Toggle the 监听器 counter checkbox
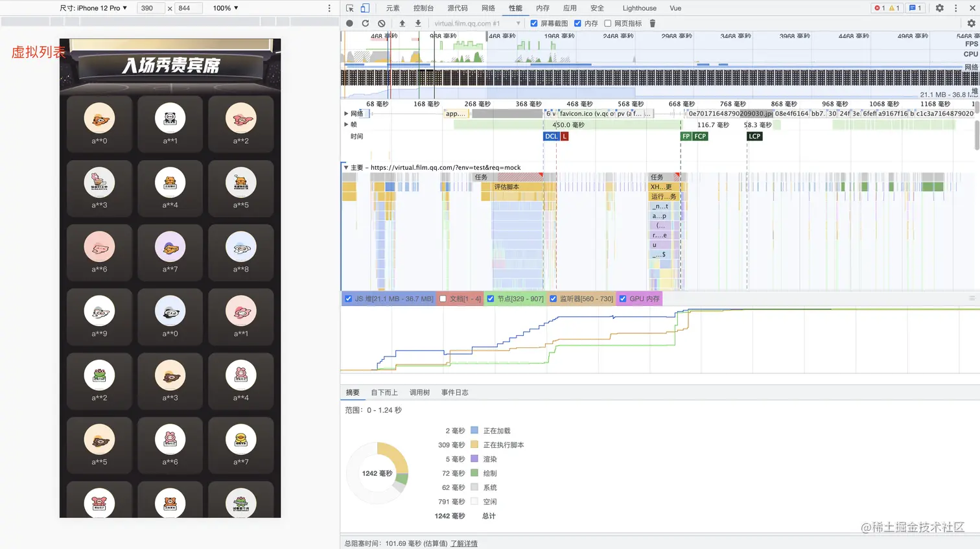980x549 pixels. [554, 299]
